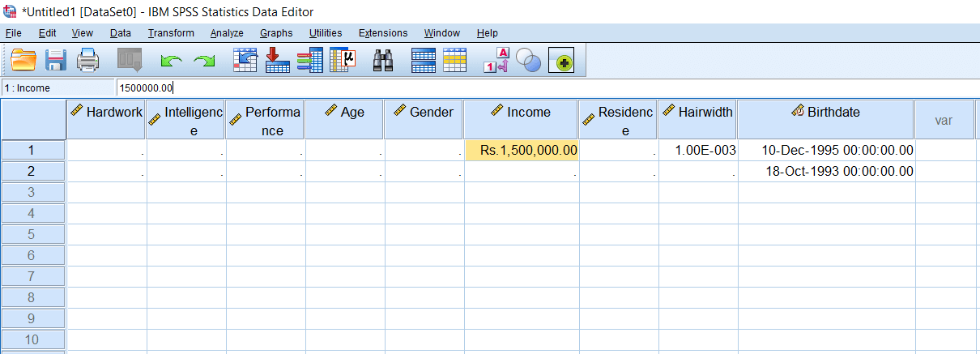Open the Help menu
The image size is (980, 354).
487,33
